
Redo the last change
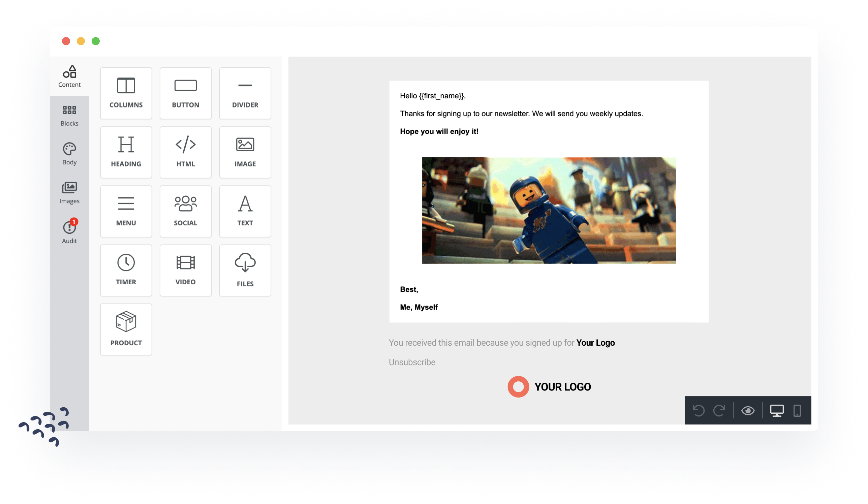coord(720,410)
